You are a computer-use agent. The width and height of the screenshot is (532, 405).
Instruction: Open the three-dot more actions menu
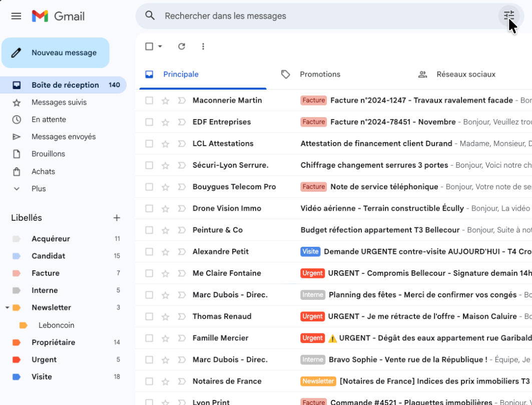pos(203,47)
